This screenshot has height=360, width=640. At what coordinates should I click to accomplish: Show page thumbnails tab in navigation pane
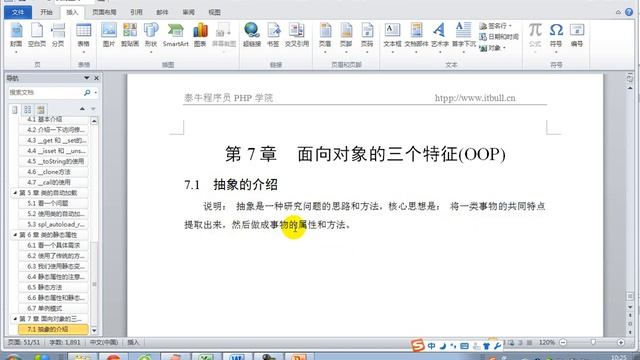tap(28, 109)
